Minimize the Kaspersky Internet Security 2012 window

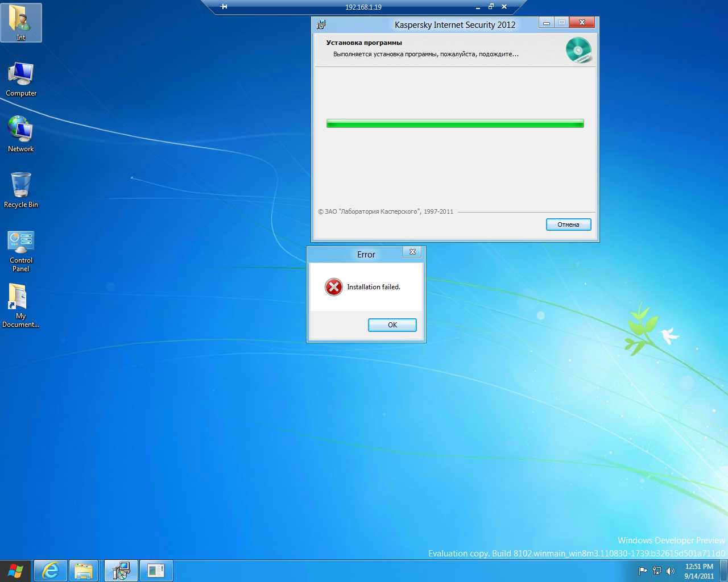(x=547, y=23)
